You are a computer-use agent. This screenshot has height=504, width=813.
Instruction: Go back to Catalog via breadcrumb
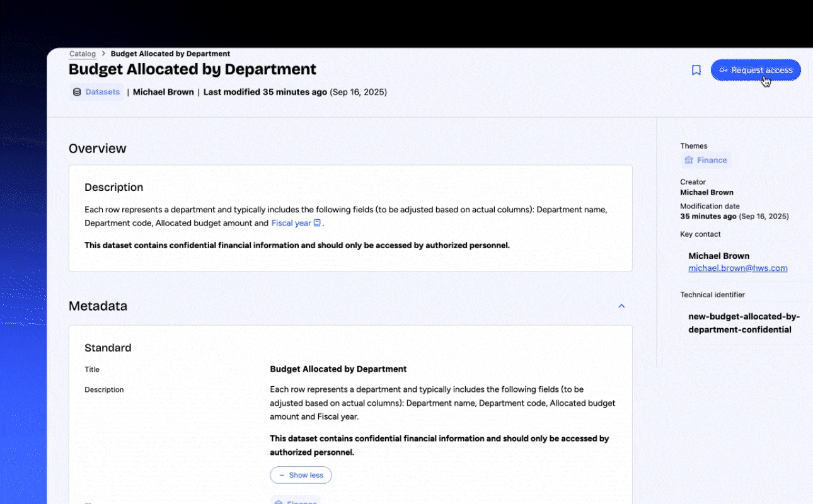pyautogui.click(x=83, y=54)
